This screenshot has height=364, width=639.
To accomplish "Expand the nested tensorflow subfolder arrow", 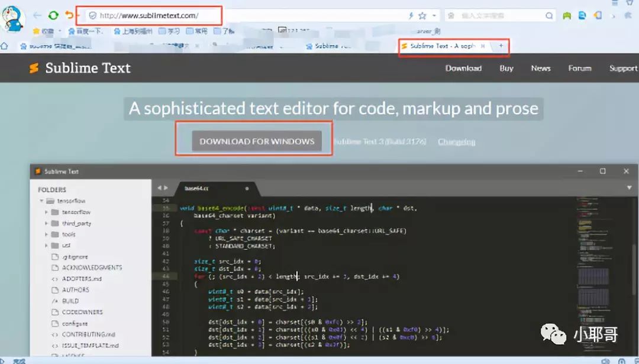I will click(x=47, y=212).
